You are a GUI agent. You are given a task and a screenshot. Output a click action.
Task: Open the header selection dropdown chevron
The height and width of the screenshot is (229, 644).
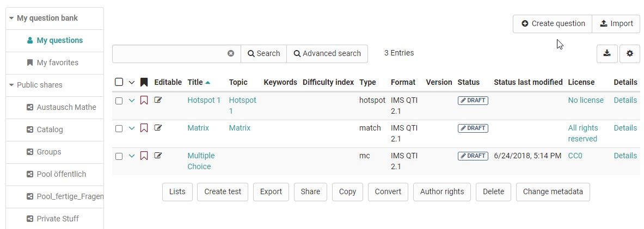[132, 83]
